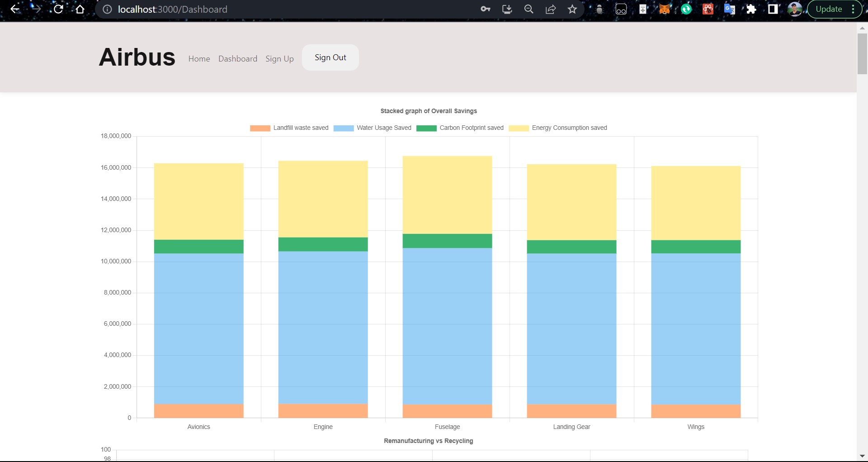Toggle Landfill waste saved legend item

point(289,128)
